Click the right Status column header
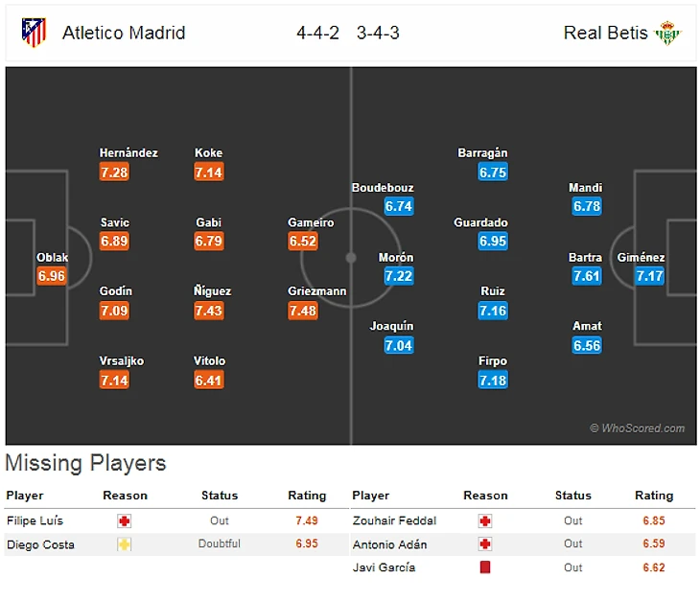The width and height of the screenshot is (700, 601). click(573, 496)
